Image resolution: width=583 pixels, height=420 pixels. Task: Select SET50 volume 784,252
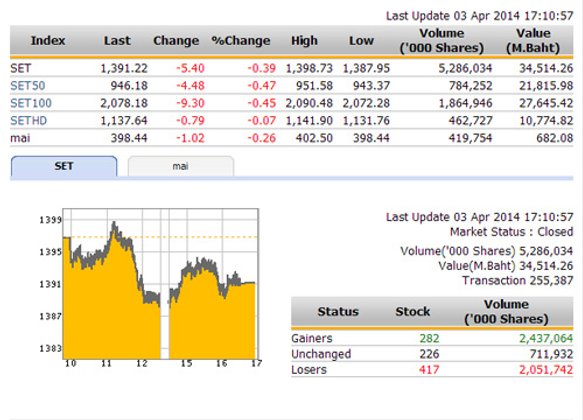tap(470, 86)
